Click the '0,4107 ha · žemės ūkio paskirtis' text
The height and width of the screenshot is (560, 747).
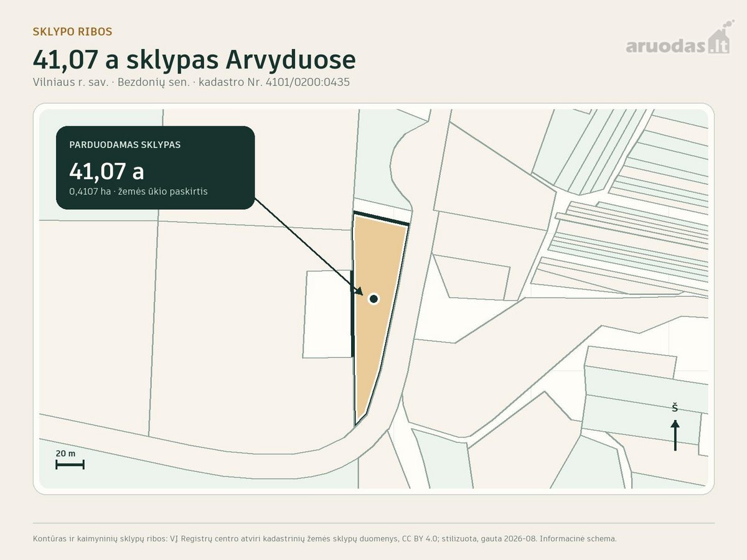pyautogui.click(x=138, y=192)
